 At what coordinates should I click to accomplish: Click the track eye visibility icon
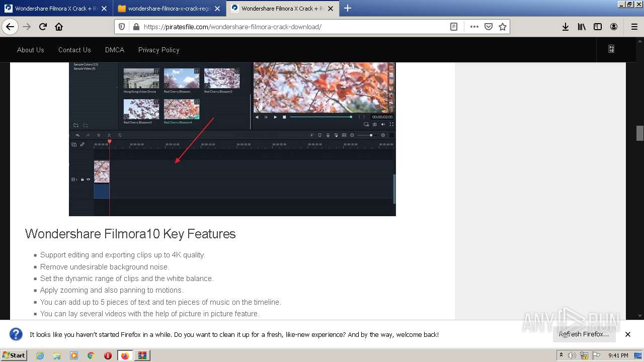click(89, 179)
